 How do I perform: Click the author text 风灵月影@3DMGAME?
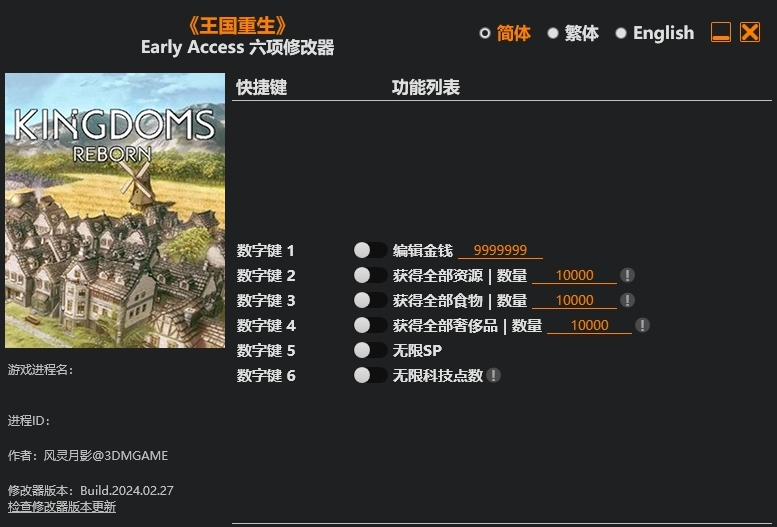coord(106,456)
